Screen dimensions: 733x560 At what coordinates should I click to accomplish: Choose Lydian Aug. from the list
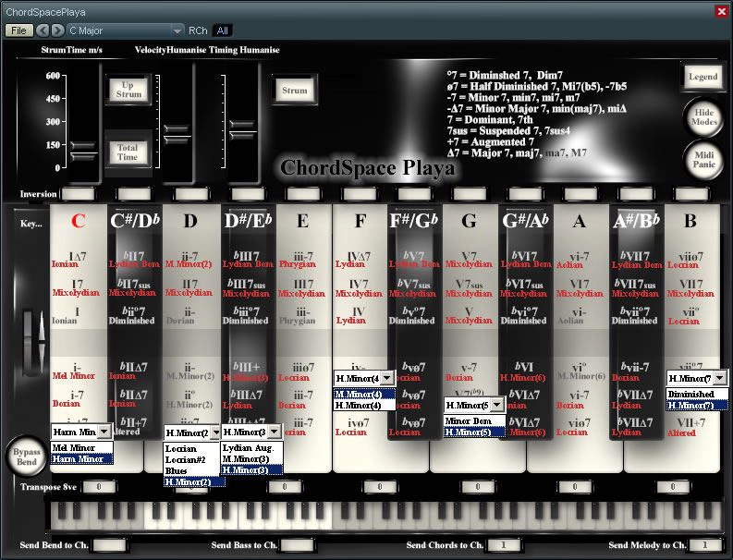[x=252, y=447]
